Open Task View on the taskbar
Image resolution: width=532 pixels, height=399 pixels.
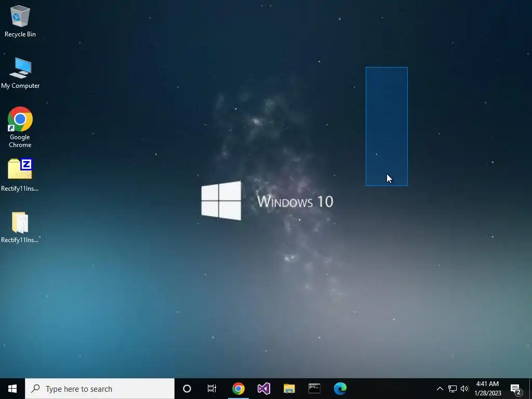[212, 389]
